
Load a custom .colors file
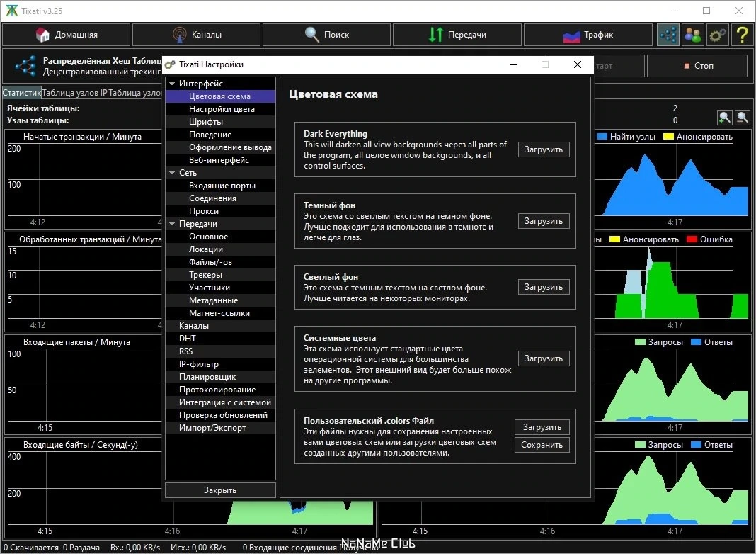coord(542,427)
